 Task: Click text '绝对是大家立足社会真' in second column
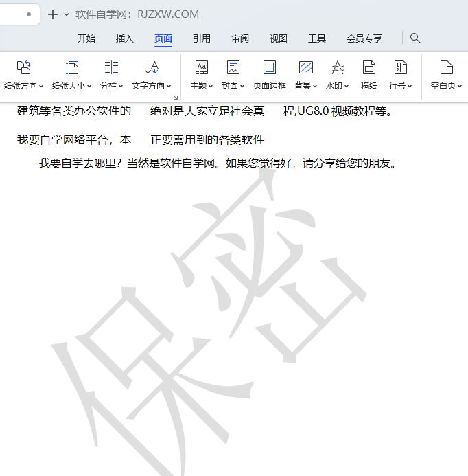(207, 111)
